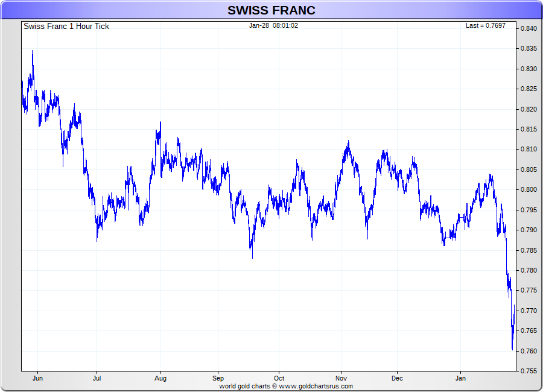Select the Jul label on time axis
This screenshot has height=392, width=543.
96,379
